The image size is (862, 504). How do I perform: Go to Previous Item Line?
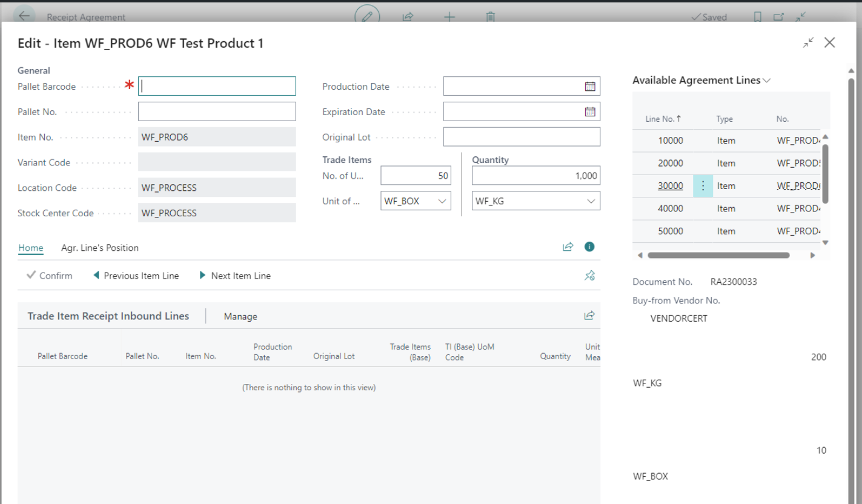[x=136, y=276]
